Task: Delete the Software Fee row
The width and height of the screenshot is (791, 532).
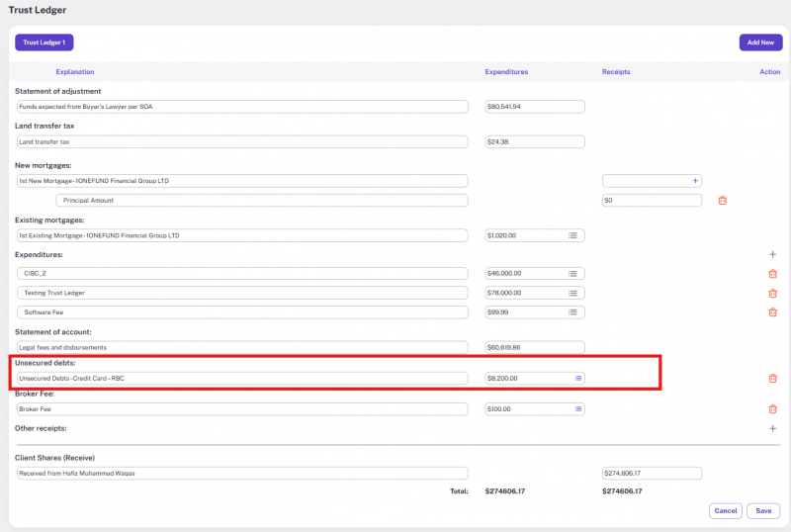Action: pyautogui.click(x=772, y=312)
